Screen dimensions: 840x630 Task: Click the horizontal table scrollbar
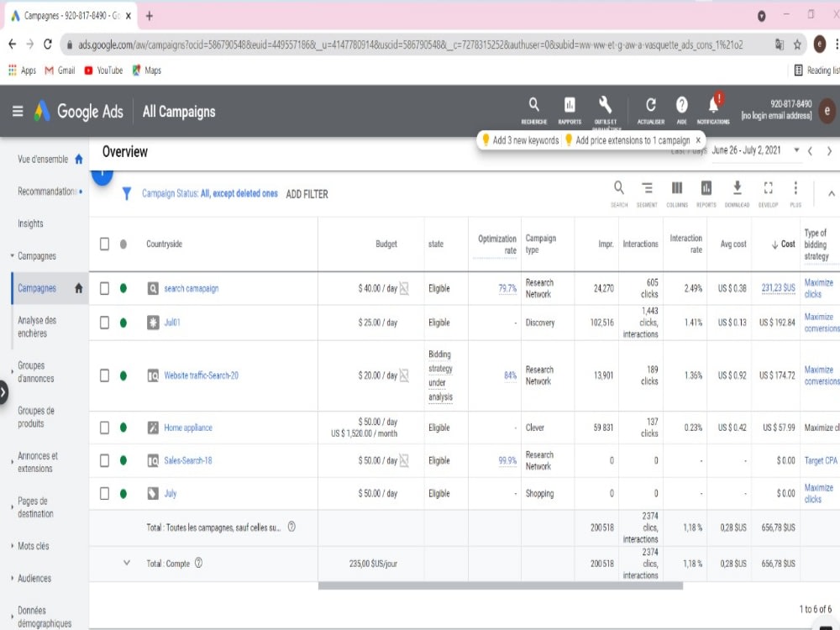(x=501, y=585)
